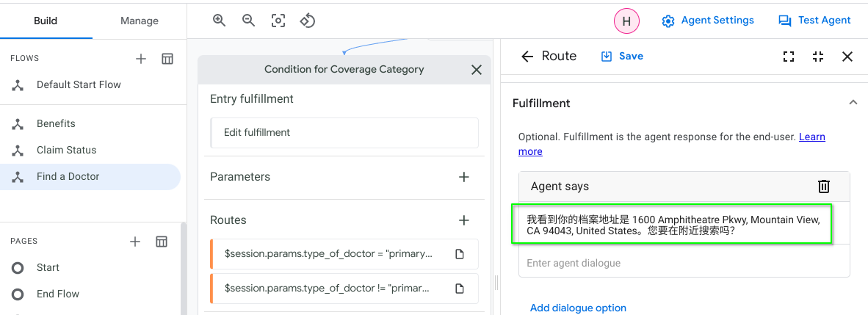Click the Add dialogue option link
The image size is (868, 315).
click(x=578, y=308)
